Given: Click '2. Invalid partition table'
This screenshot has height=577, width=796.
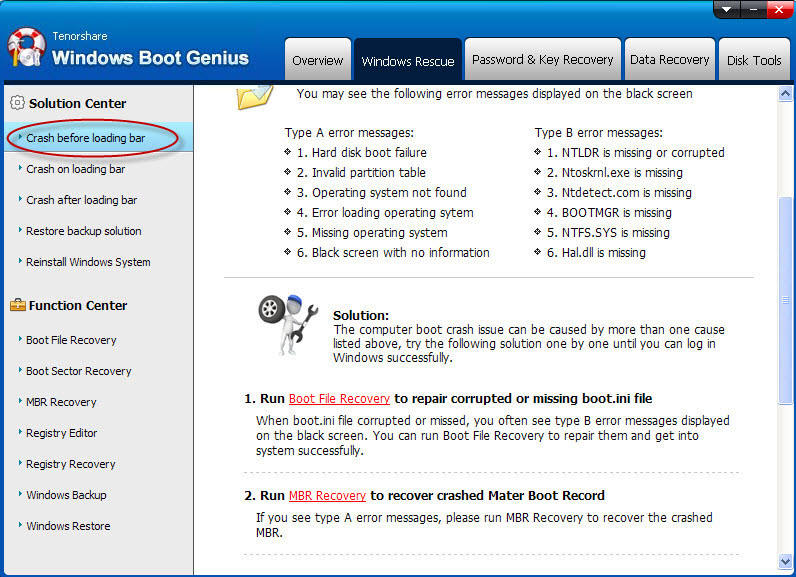Looking at the screenshot, I should point(361,173).
